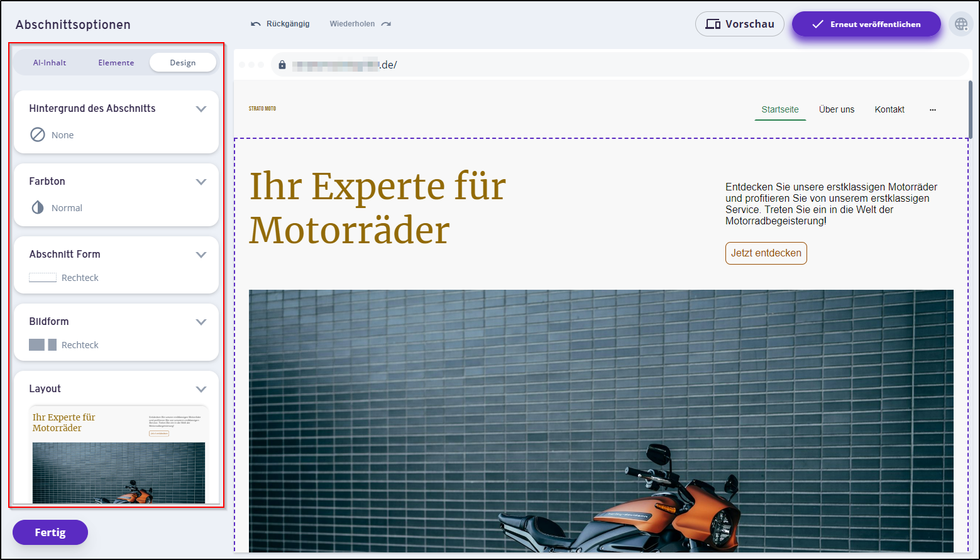Click the heading Ihr Experte für Motorräder
The height and width of the screenshot is (560, 980).
[x=378, y=208]
